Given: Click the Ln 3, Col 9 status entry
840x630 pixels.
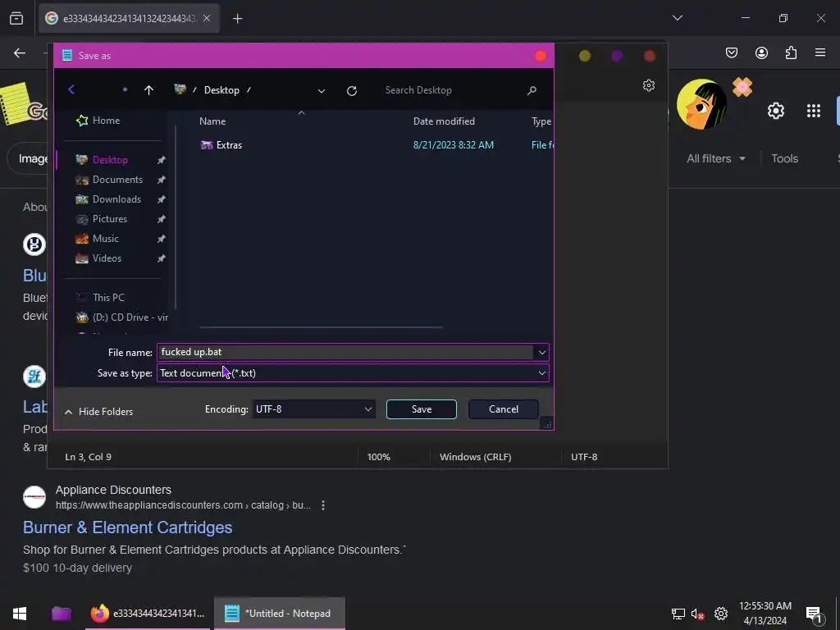Looking at the screenshot, I should pyautogui.click(x=89, y=457).
